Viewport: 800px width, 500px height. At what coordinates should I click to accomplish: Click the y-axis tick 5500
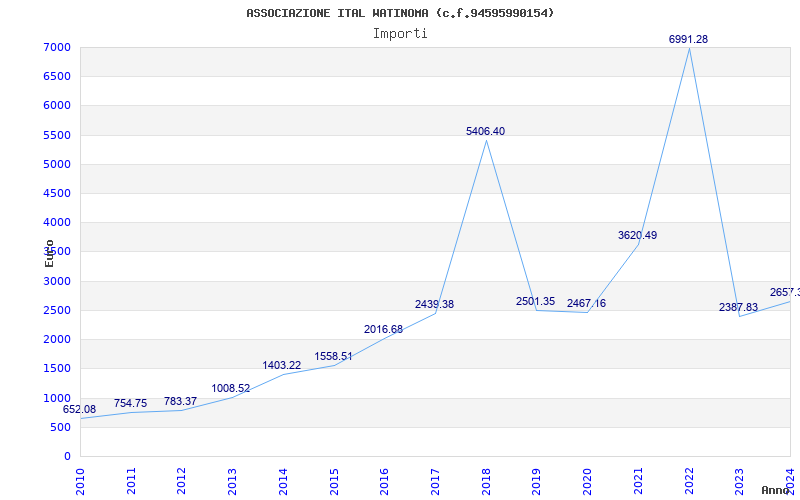point(58,136)
